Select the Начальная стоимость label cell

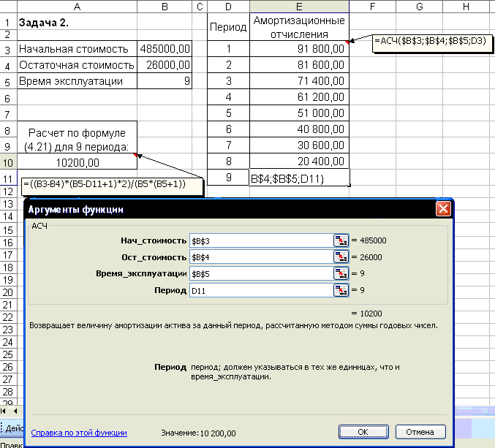[x=77, y=49]
